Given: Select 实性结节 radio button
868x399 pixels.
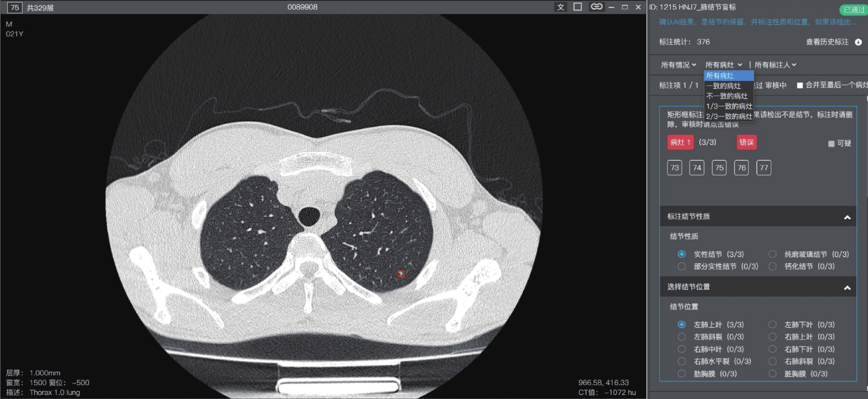Looking at the screenshot, I should point(682,254).
